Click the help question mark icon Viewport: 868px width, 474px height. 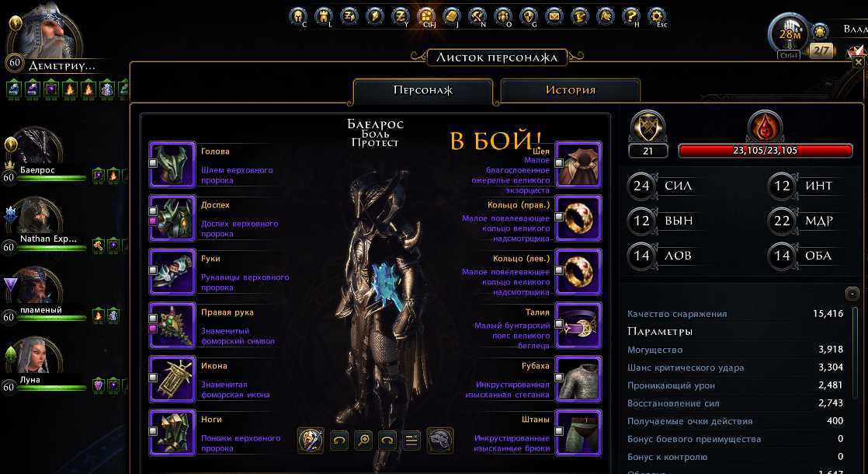pyautogui.click(x=631, y=16)
